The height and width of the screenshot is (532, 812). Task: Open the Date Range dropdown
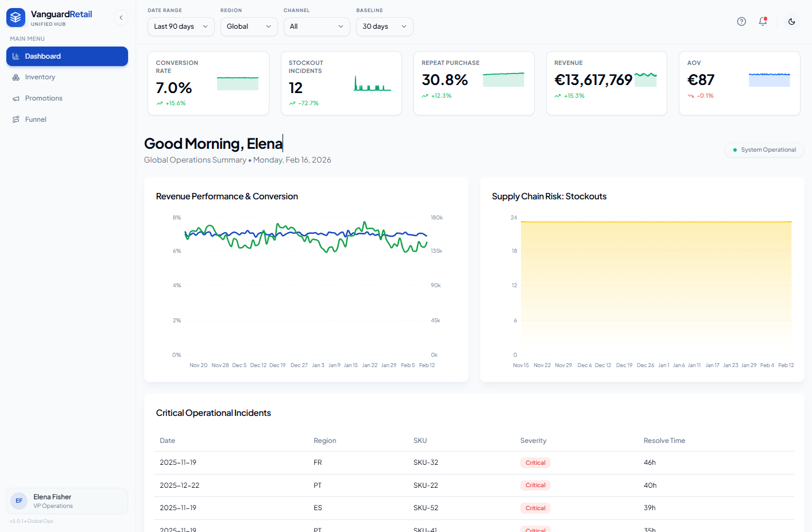pyautogui.click(x=181, y=26)
